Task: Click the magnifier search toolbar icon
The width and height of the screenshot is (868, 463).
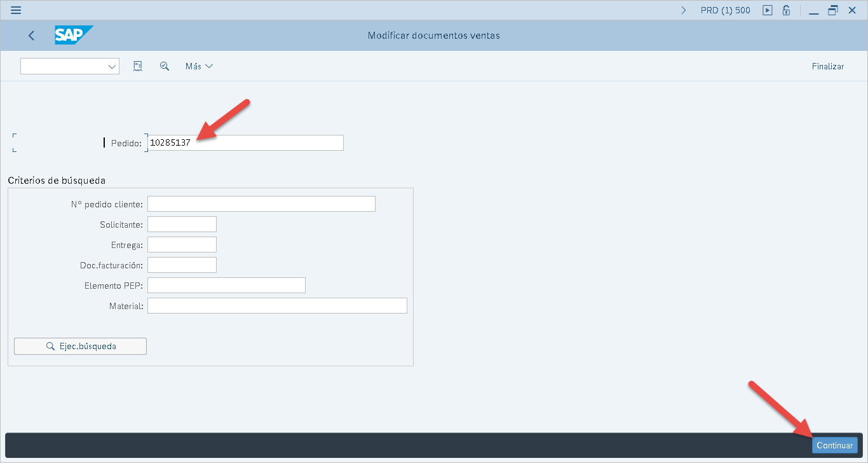Action: tap(165, 66)
